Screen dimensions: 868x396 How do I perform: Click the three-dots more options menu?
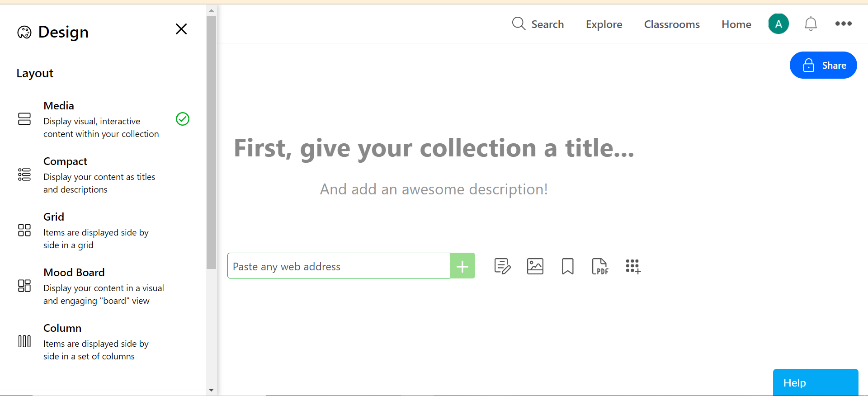point(844,24)
